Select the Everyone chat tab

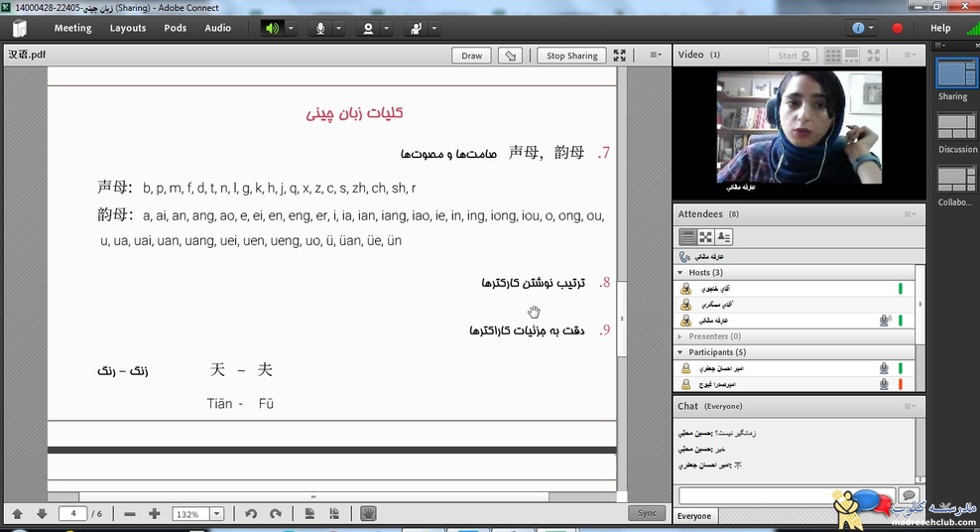[x=694, y=516]
